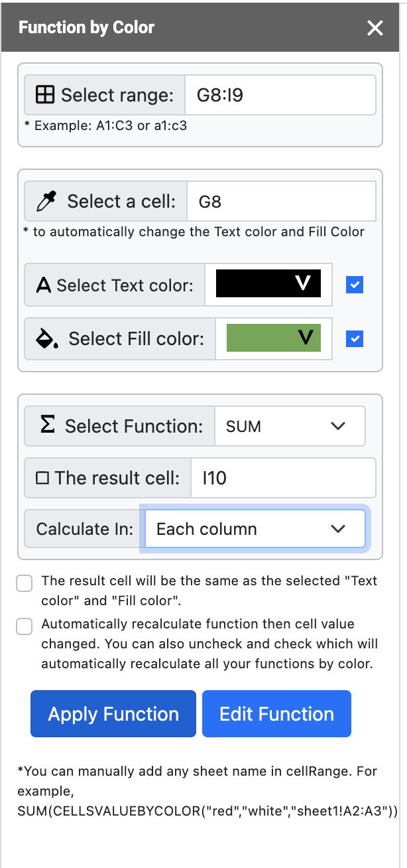Check automatically recalculate function option
The width and height of the screenshot is (407, 868).
24,626
